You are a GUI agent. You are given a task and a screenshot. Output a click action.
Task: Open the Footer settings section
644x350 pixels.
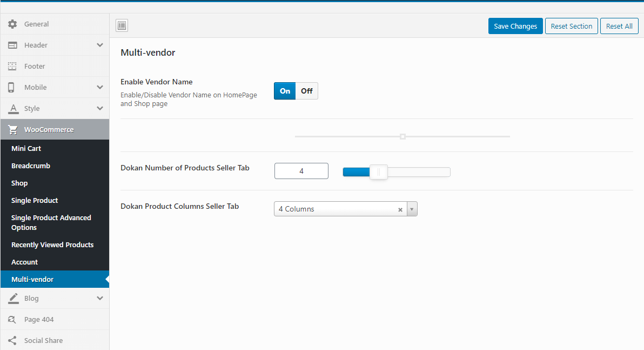[55, 66]
